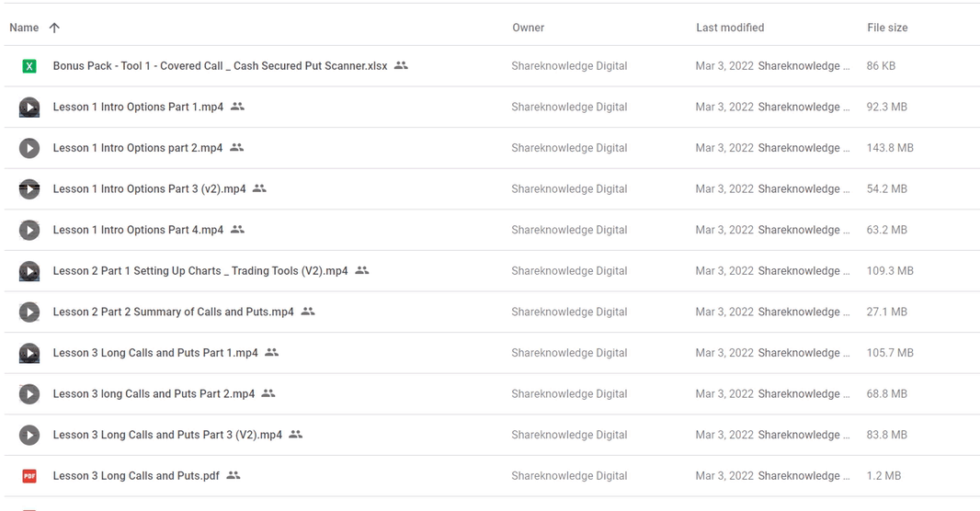Image resolution: width=980 pixels, height=511 pixels.
Task: Select Lesson 3 long Calls and Puts Part 2.mp4
Action: tap(154, 394)
